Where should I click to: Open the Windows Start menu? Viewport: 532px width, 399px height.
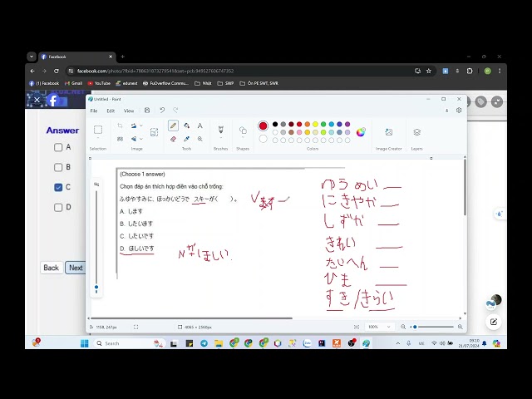(85, 343)
